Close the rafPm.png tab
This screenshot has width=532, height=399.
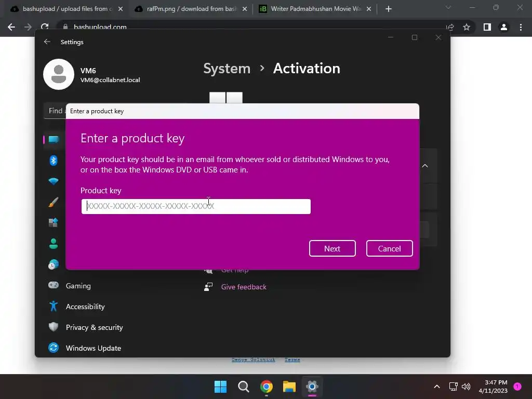coord(245,9)
